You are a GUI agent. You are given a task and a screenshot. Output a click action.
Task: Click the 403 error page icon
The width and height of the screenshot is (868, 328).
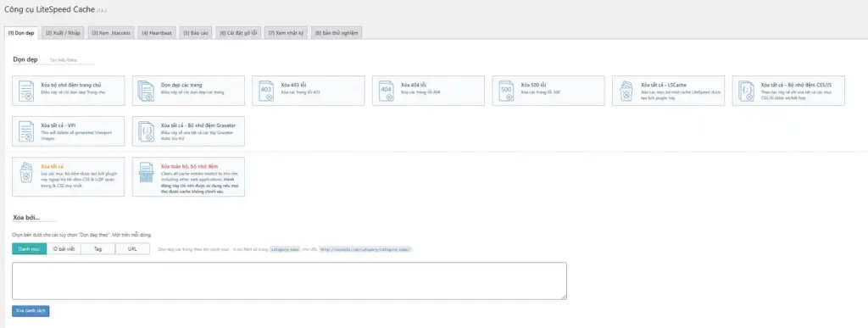coord(266,91)
